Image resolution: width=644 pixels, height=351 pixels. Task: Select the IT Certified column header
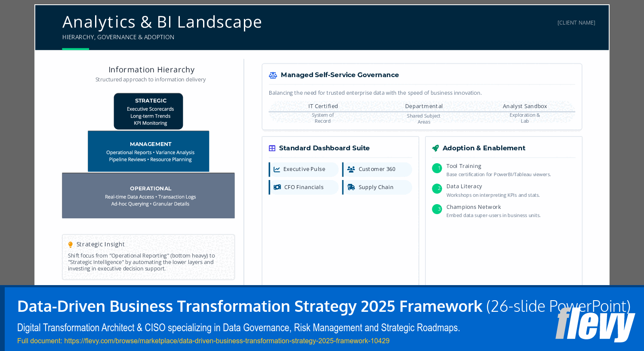pos(323,106)
